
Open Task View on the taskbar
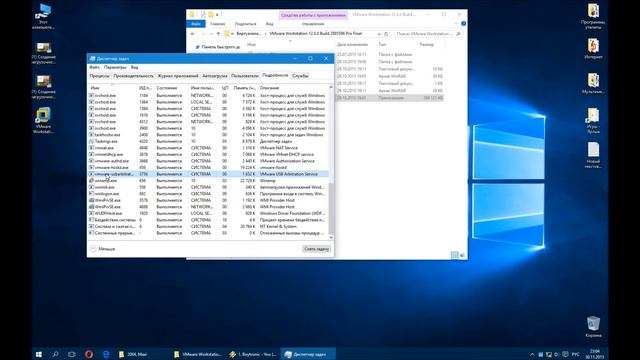coord(72,354)
